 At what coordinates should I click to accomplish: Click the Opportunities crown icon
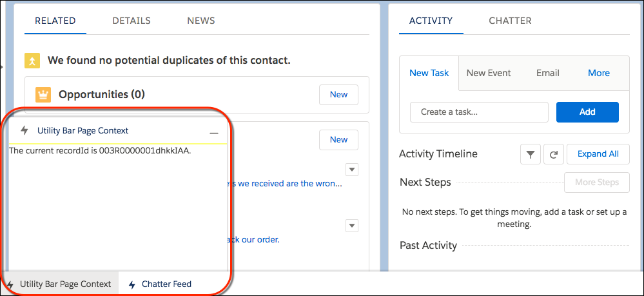(x=43, y=95)
